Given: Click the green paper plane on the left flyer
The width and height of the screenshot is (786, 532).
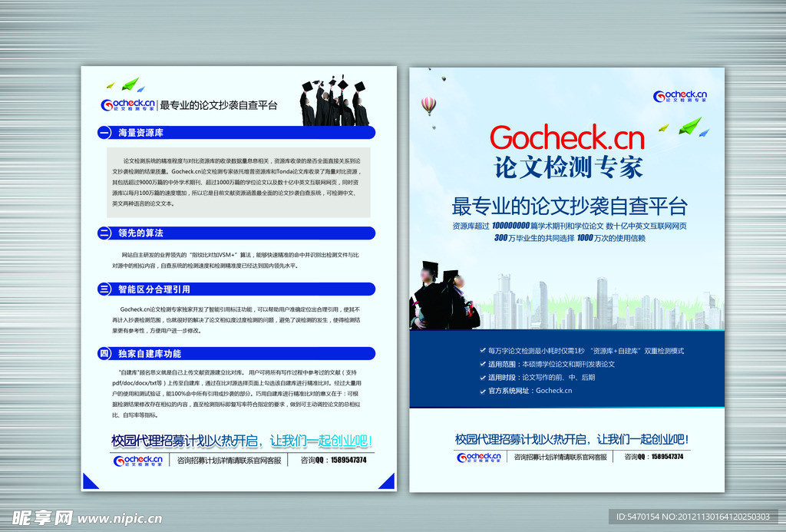Looking at the screenshot, I should click(x=130, y=83).
